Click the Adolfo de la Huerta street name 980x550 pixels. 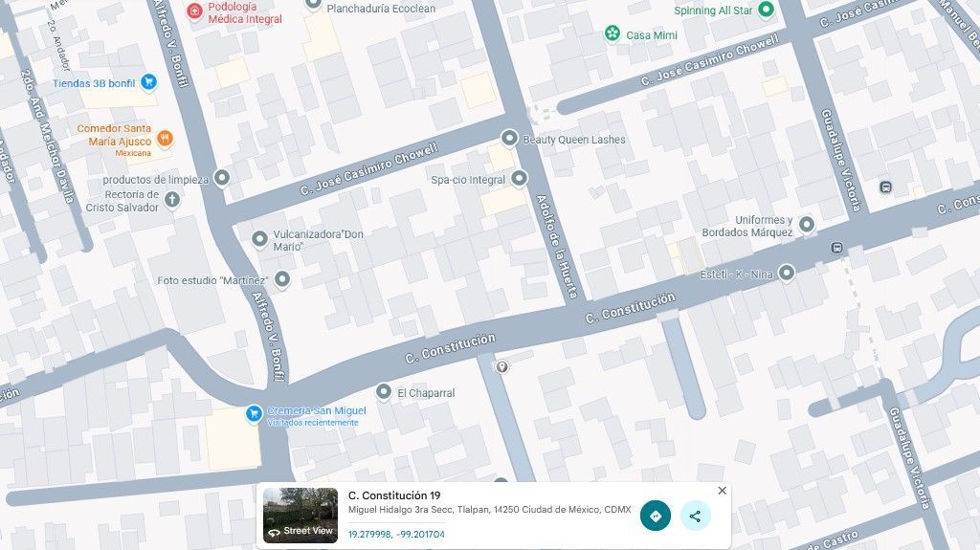point(559,247)
